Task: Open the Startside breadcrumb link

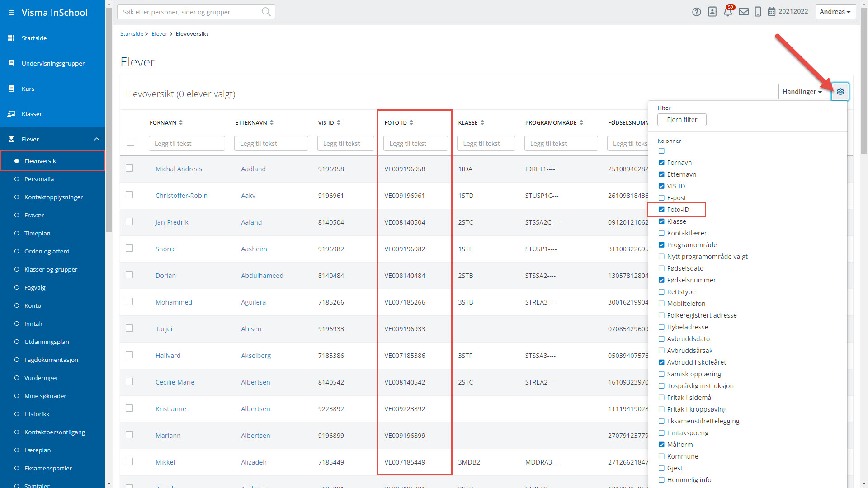Action: click(132, 34)
